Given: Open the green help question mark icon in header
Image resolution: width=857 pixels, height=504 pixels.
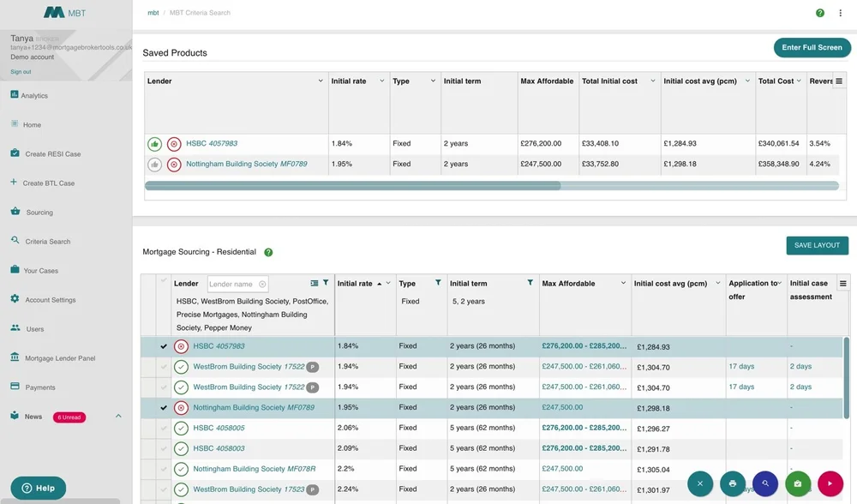Looking at the screenshot, I should [x=820, y=13].
